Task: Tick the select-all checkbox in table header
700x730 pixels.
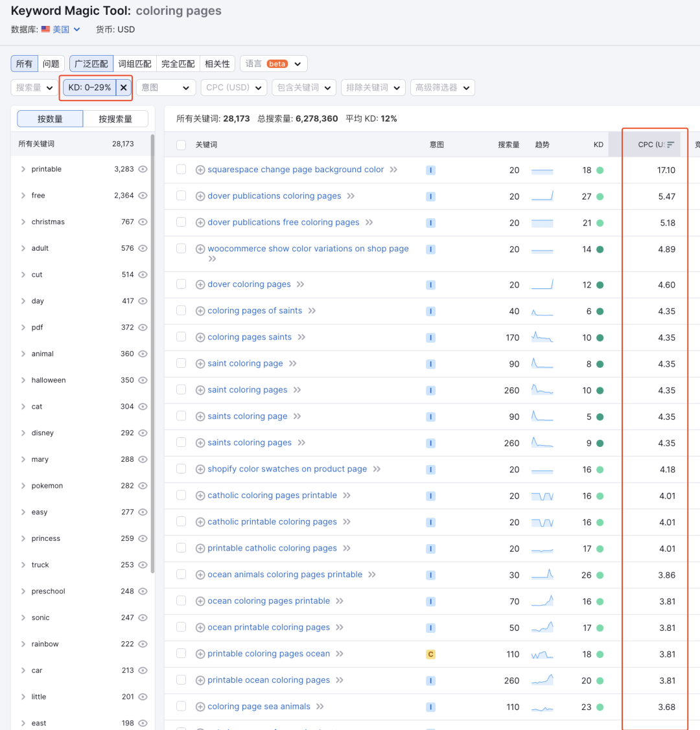Action: 181,145
